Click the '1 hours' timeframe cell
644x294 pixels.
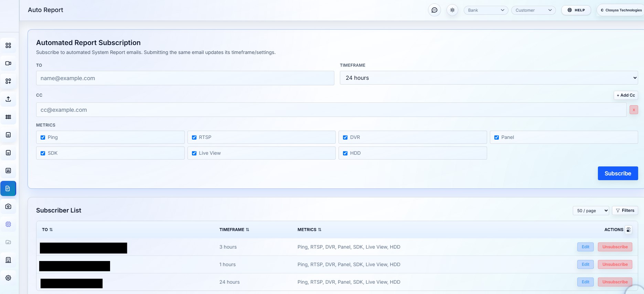pos(227,264)
